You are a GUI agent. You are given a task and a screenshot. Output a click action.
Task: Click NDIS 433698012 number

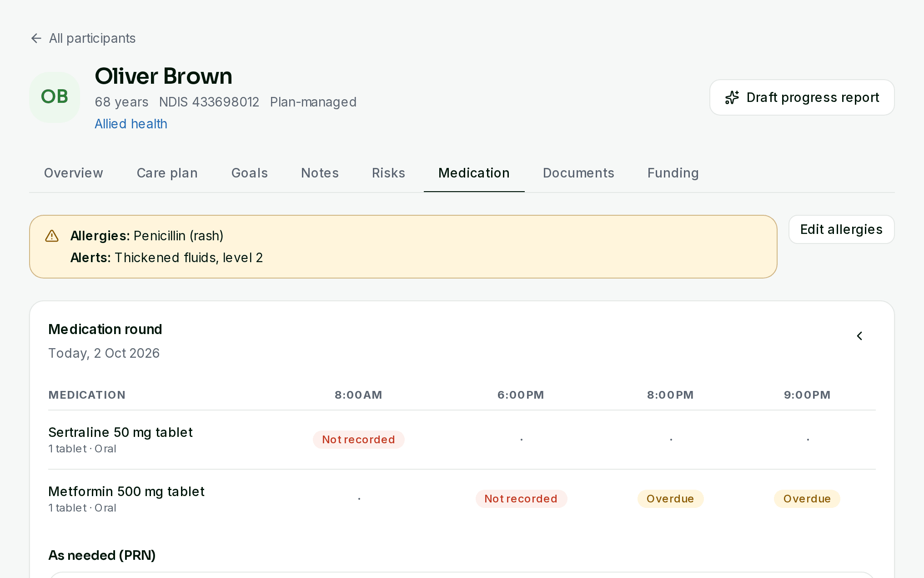[x=209, y=102]
